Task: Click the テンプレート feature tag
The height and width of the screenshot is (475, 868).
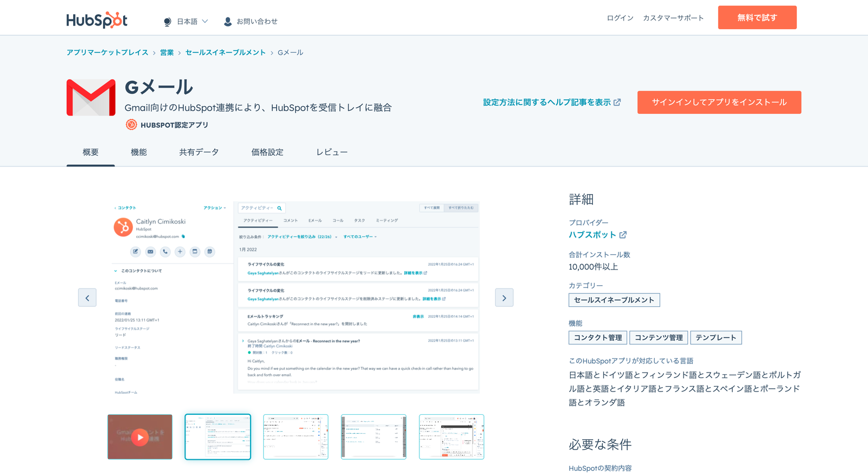Action: pyautogui.click(x=716, y=338)
